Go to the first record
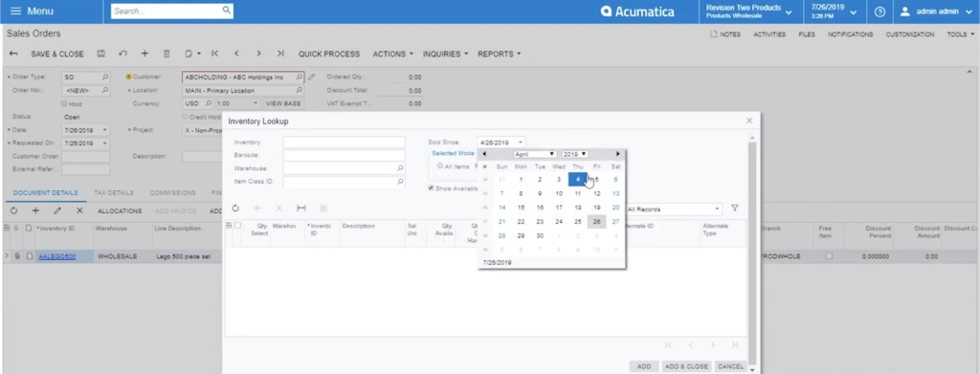The width and height of the screenshot is (980, 374). click(215, 54)
